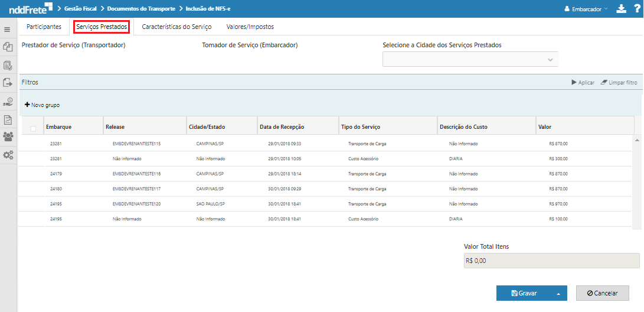This screenshot has width=644, height=312.
Task: Click the Valor Total Itens field
Action: tap(551, 261)
